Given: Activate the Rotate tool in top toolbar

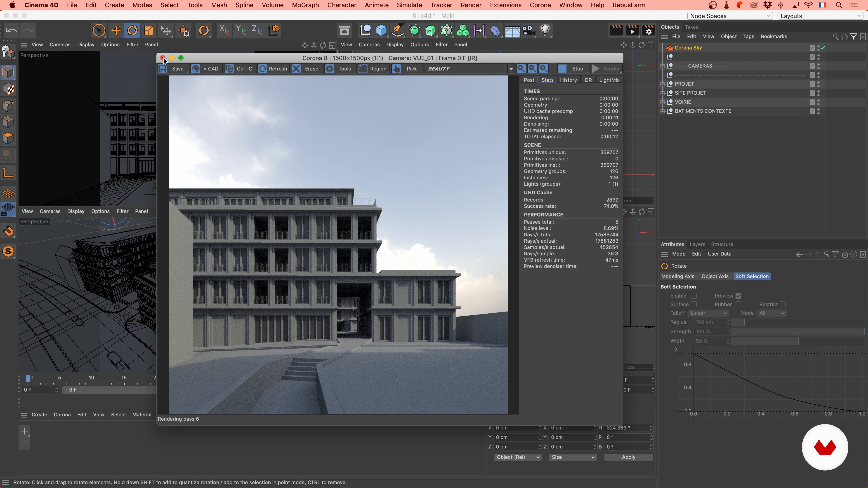Looking at the screenshot, I should click(132, 31).
